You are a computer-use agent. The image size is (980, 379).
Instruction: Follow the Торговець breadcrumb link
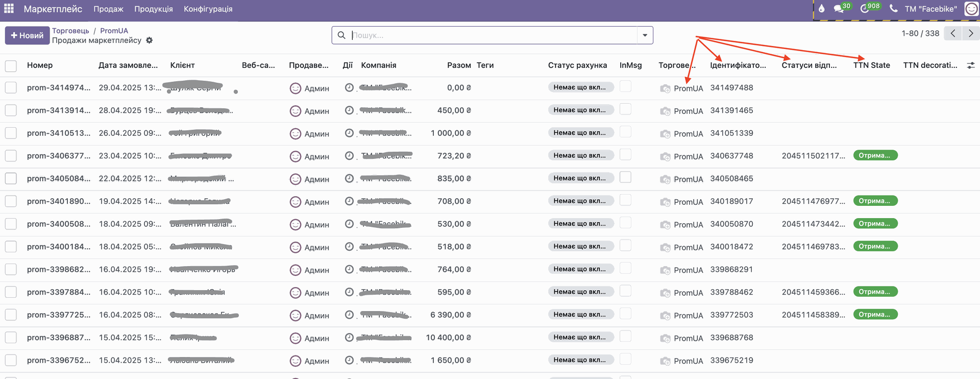70,31
